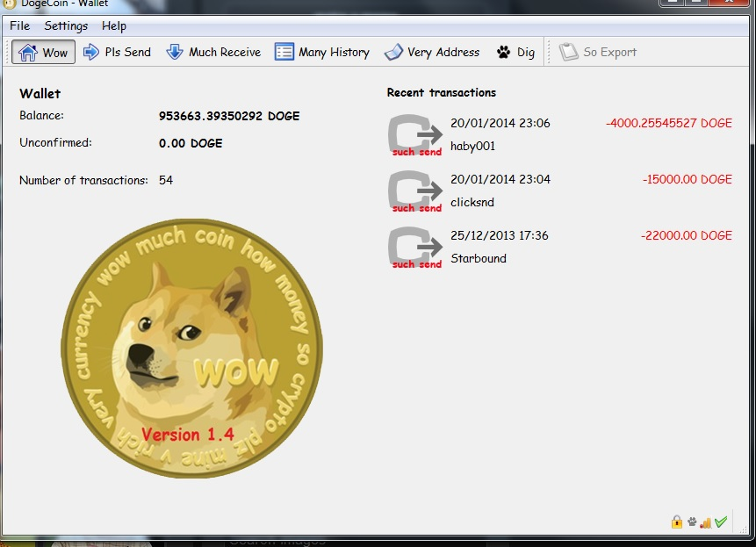
Task: Click the paw mining status icon
Action: pyautogui.click(x=692, y=522)
